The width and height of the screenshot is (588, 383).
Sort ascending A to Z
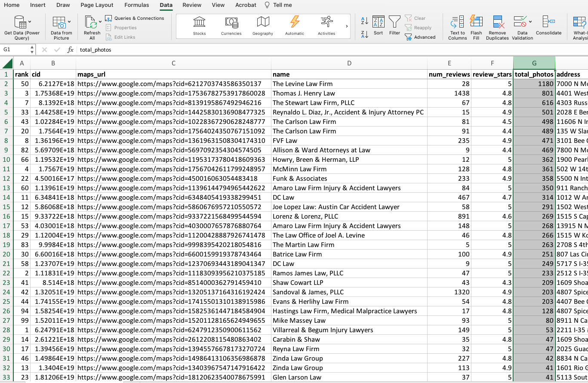click(364, 21)
